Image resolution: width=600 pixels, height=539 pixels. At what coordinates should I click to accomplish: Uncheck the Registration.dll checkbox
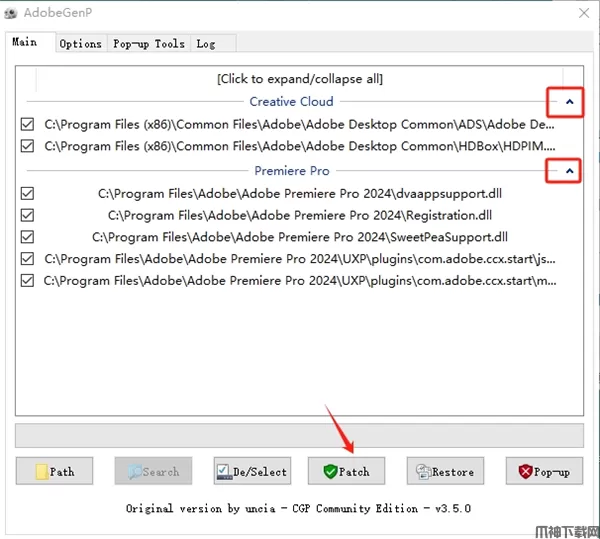point(27,215)
